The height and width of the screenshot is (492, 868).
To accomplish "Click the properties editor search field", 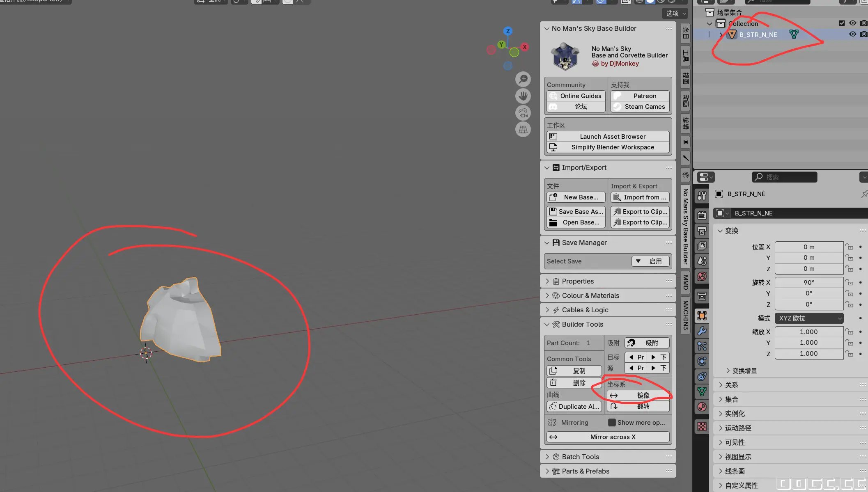I will click(784, 177).
